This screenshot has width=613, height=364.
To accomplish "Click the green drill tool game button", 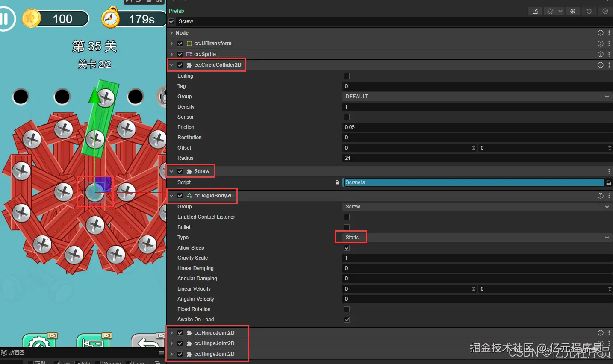I will pos(94,341).
